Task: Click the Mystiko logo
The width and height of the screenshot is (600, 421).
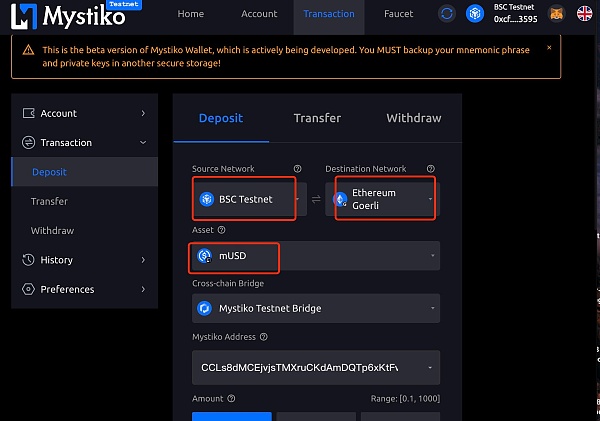Action: tap(68, 16)
